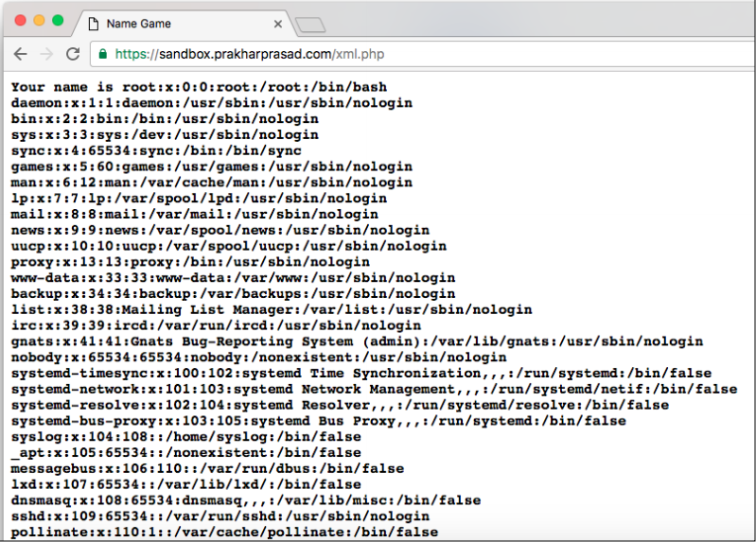
Task: Click the 'man:x:6:12:man:/var/cache/man' line
Action: [212, 183]
